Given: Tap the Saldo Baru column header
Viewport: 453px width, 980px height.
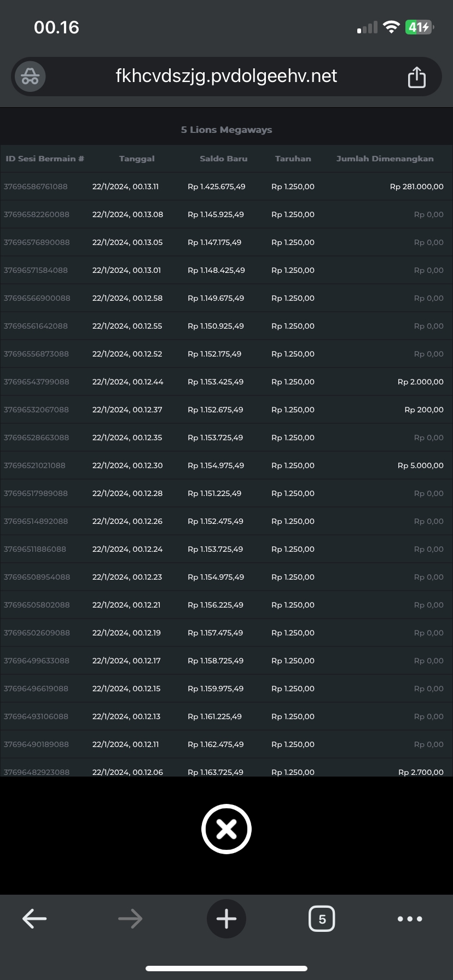Looking at the screenshot, I should point(223,159).
